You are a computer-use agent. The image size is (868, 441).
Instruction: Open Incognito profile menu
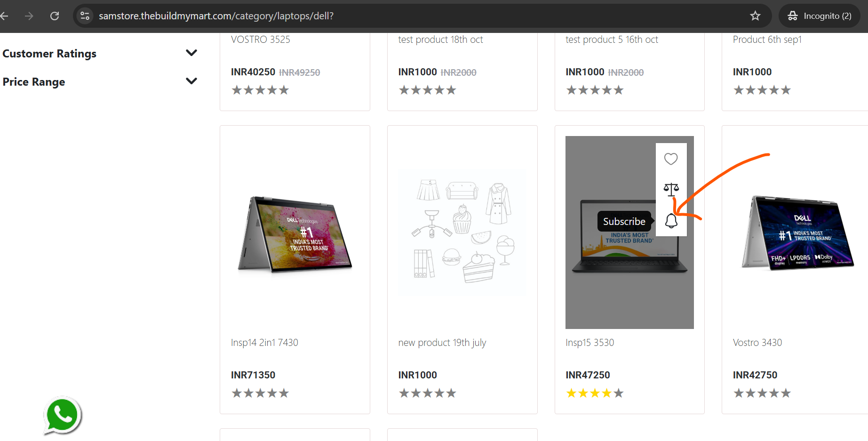pyautogui.click(x=820, y=16)
